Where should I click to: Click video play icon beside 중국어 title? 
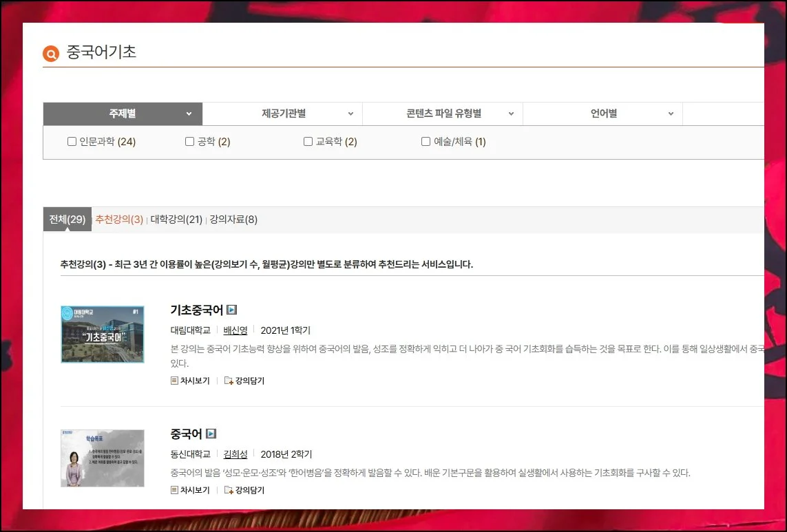pyautogui.click(x=211, y=434)
